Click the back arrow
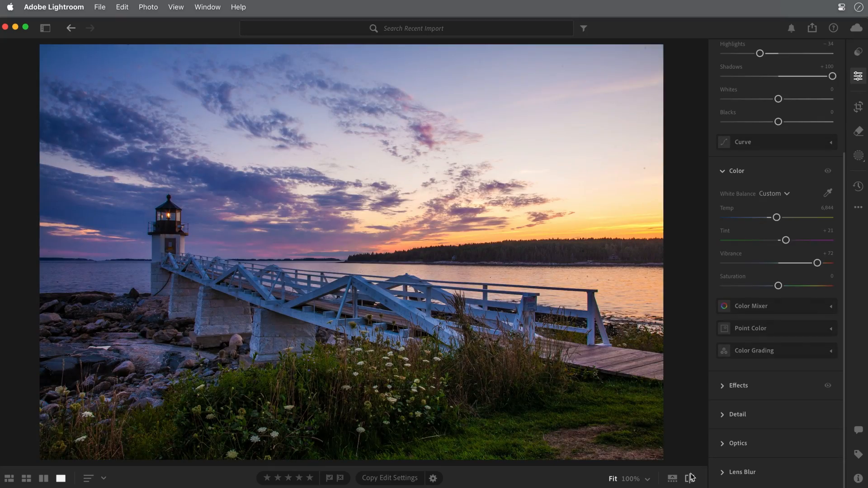868x488 pixels. tap(71, 28)
